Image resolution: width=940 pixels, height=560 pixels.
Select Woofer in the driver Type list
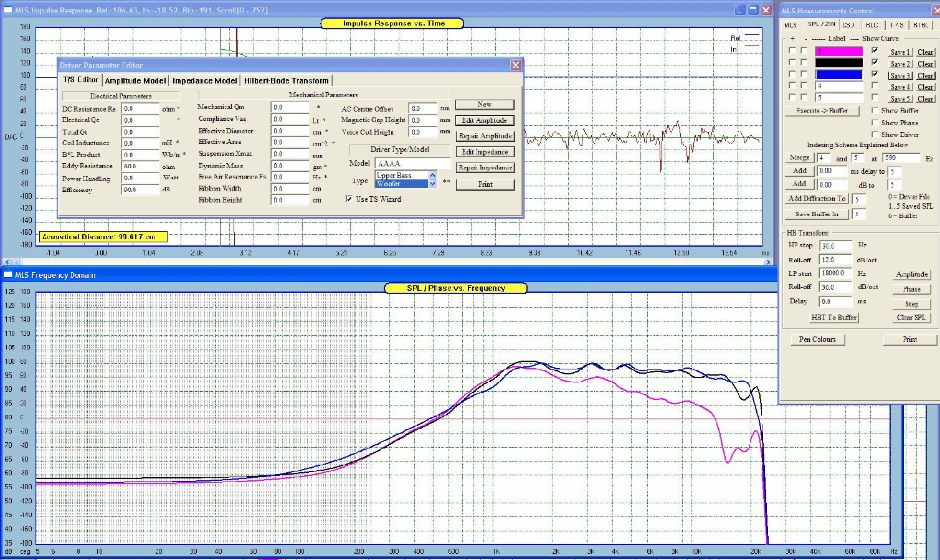(402, 184)
